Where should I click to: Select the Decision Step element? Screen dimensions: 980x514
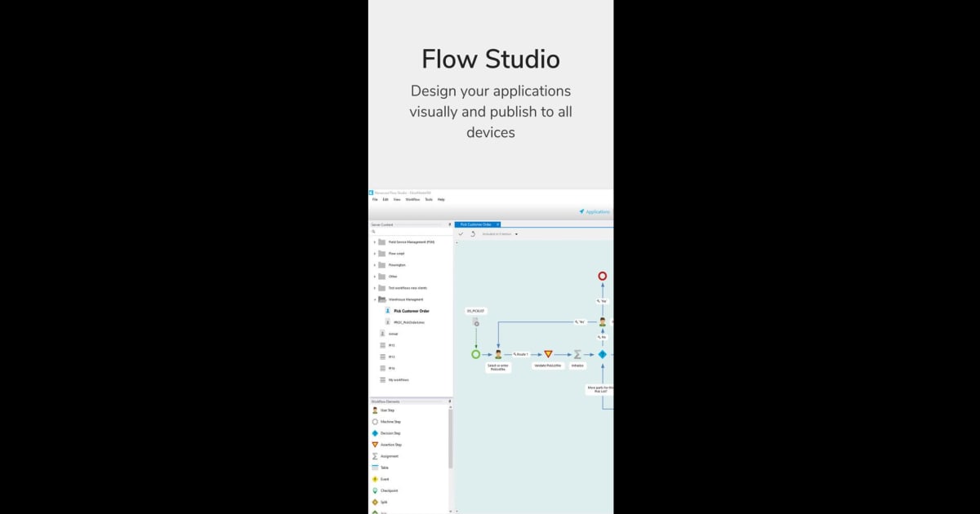388,432
